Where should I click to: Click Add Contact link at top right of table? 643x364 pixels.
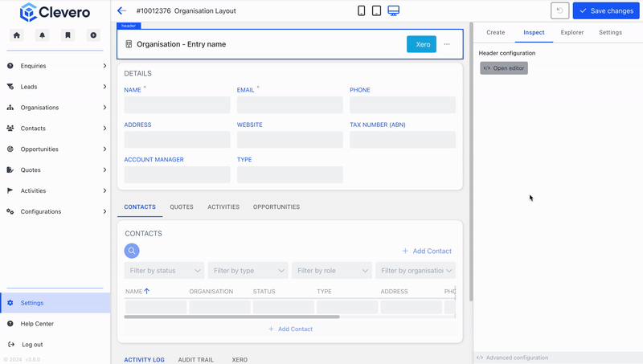click(427, 251)
